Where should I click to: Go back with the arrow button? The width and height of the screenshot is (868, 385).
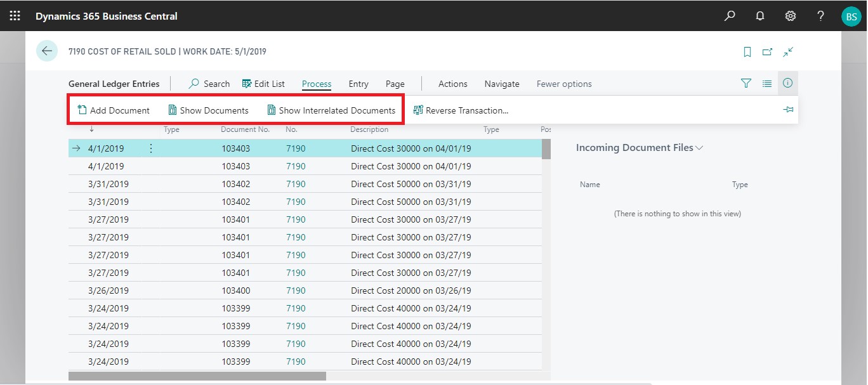click(47, 51)
